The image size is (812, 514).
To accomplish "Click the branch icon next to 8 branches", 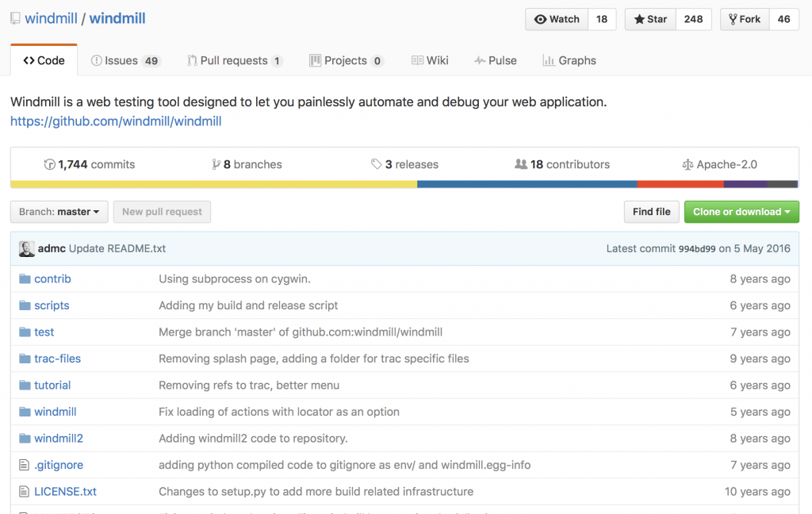I will 216,164.
